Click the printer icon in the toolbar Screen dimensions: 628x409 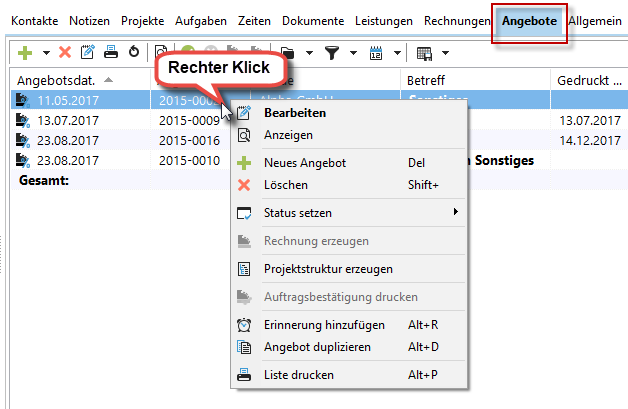(x=110, y=52)
